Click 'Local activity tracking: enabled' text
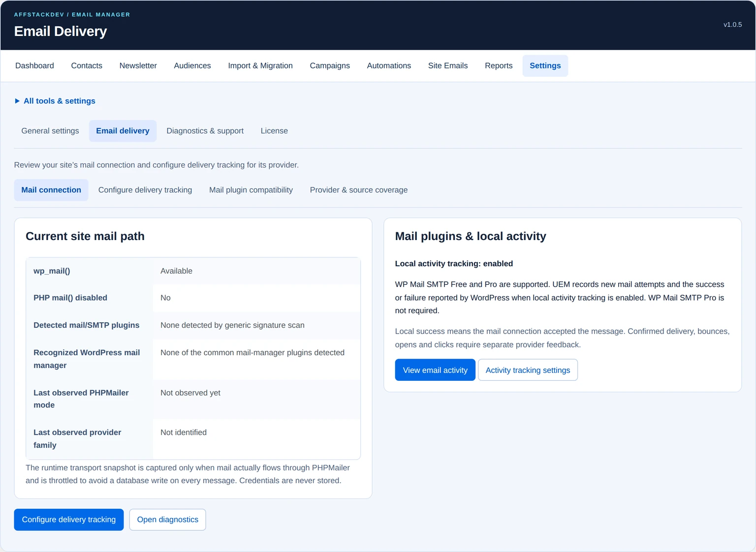 [454, 264]
